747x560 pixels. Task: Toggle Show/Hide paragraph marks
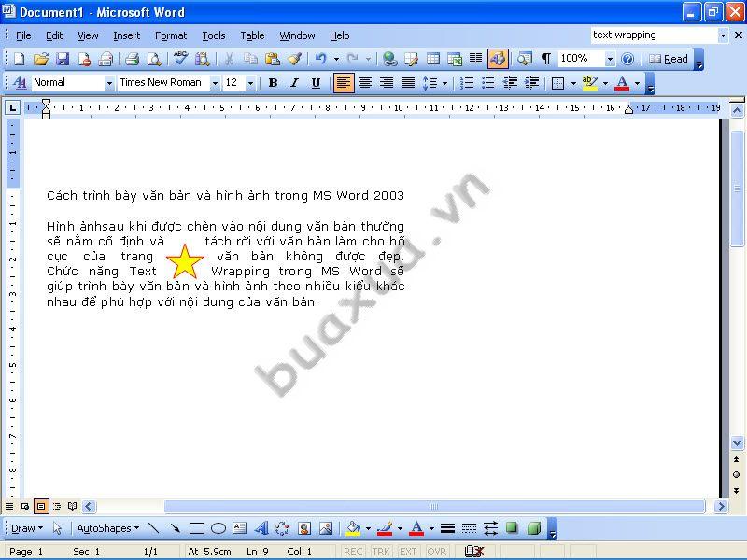point(546,59)
